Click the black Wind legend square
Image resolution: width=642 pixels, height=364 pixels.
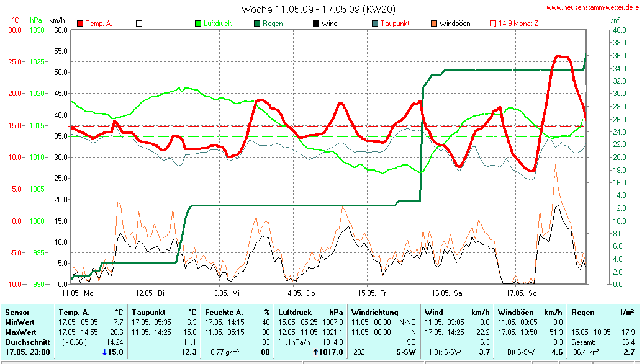tap(316, 24)
